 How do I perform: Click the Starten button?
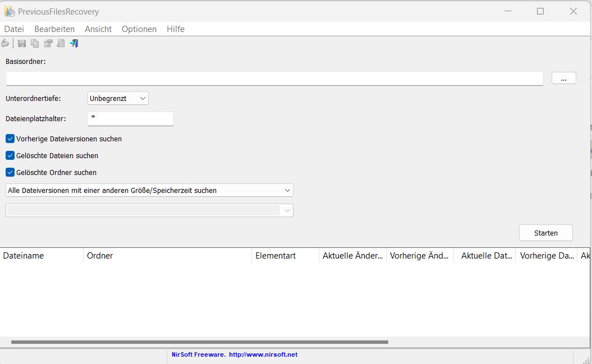coord(546,233)
